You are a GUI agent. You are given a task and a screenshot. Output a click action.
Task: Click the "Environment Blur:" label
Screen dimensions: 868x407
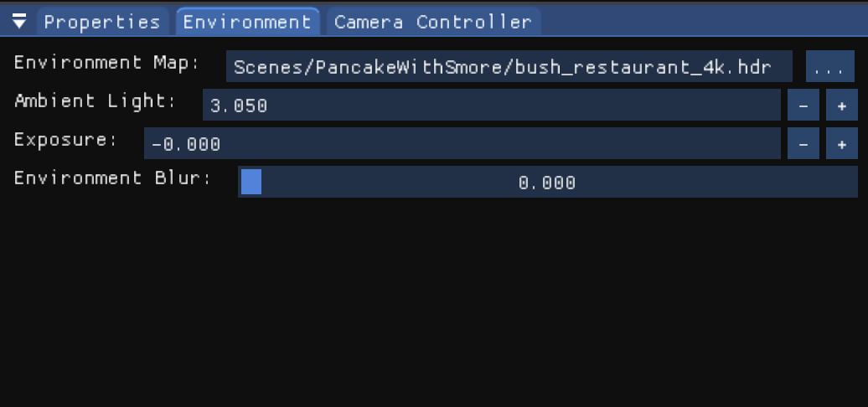pos(113,178)
